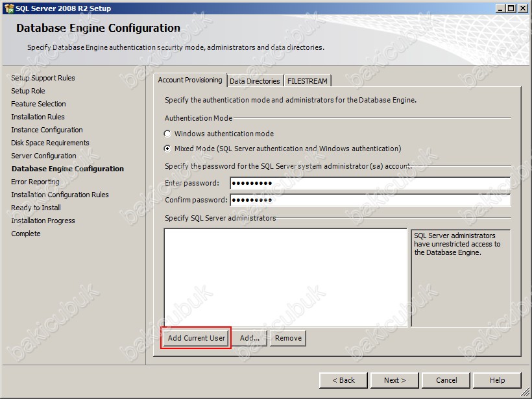Click Installation Configuration Rules step

point(60,195)
